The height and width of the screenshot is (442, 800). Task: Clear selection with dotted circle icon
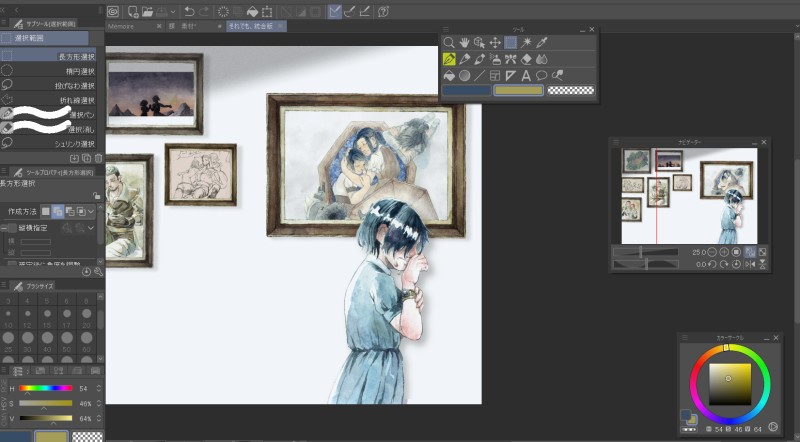[x=223, y=11]
